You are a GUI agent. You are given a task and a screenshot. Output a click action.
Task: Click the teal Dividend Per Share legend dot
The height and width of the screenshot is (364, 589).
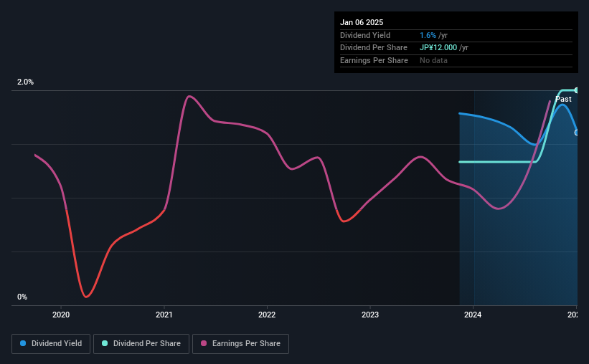(x=105, y=343)
